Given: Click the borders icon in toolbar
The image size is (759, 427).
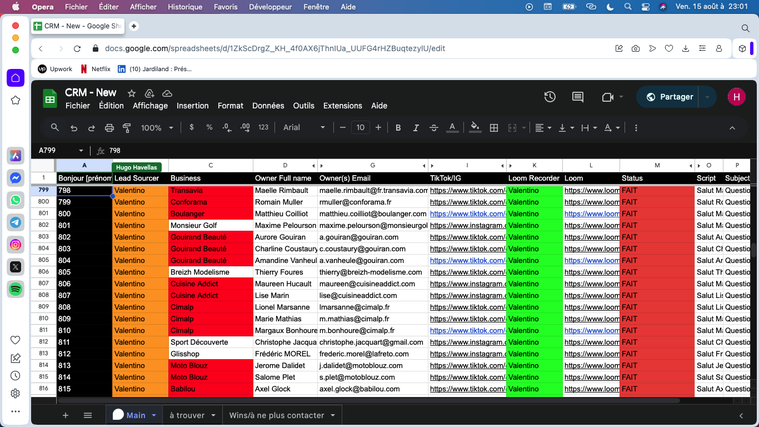Looking at the screenshot, I should click(494, 128).
